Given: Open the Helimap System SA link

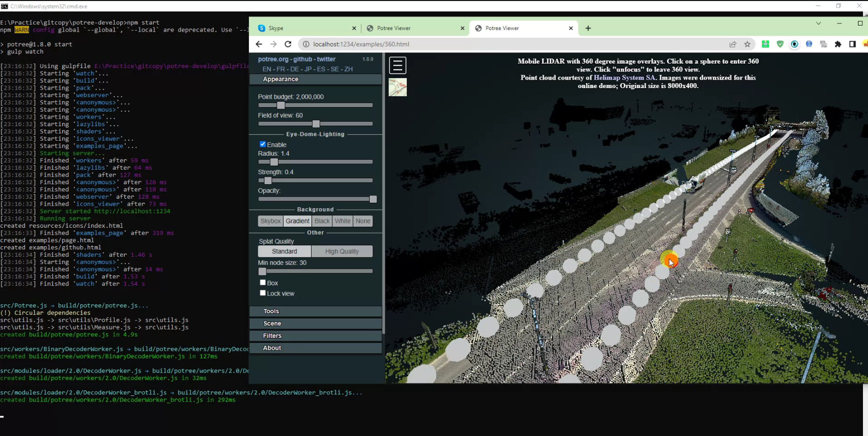Looking at the screenshot, I should [x=625, y=78].
